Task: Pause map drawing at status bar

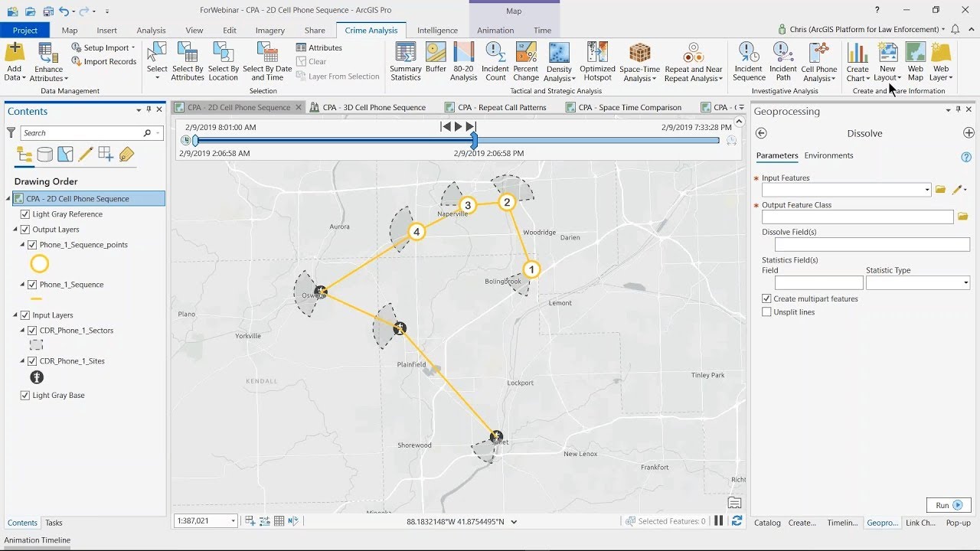Action: click(x=718, y=521)
